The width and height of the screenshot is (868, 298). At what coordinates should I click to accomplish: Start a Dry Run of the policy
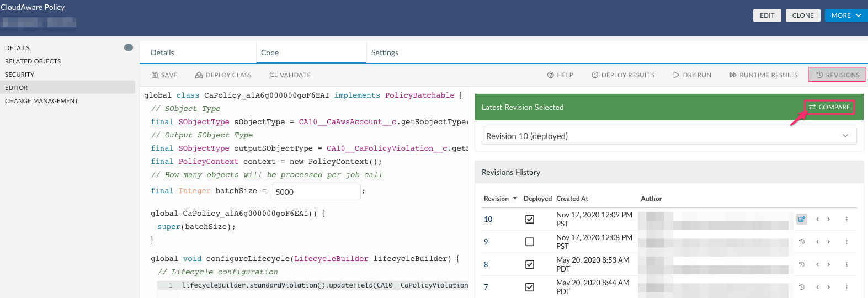[692, 75]
